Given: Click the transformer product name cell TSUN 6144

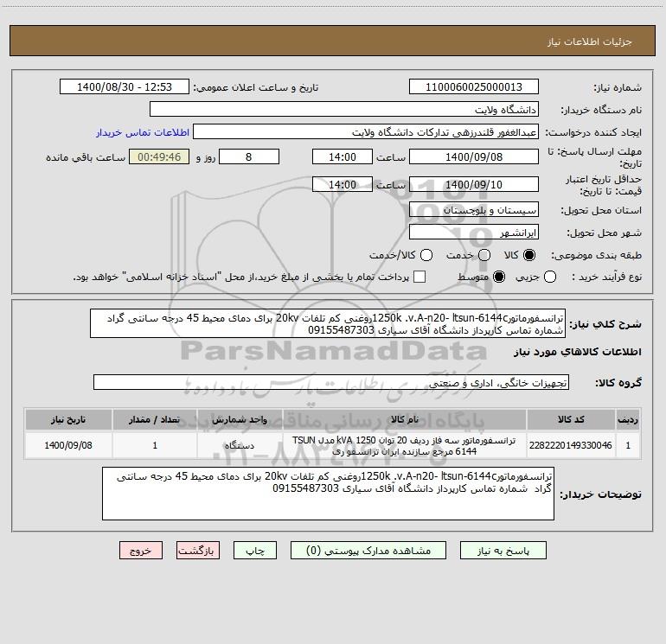Looking at the screenshot, I should coord(405,445).
